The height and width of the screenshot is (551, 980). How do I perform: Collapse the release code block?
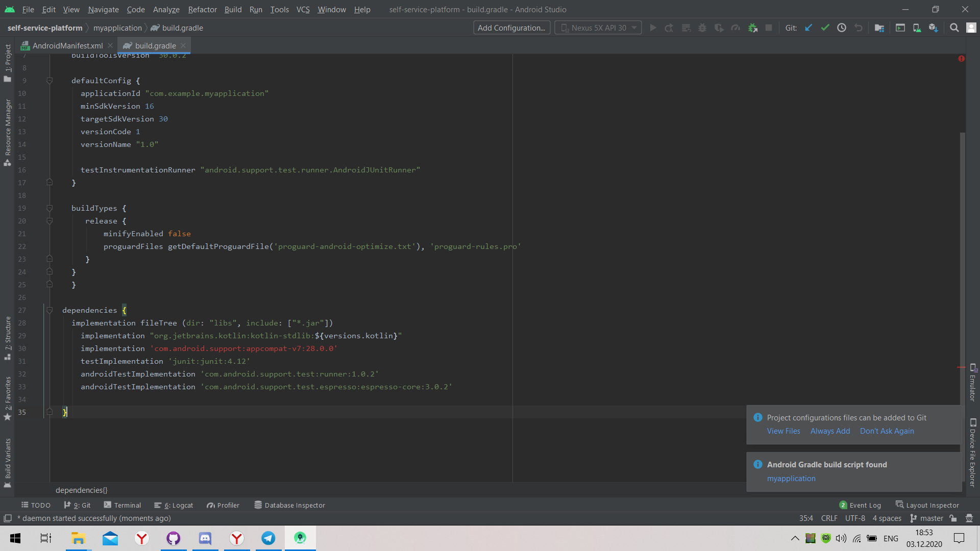coord(50,221)
